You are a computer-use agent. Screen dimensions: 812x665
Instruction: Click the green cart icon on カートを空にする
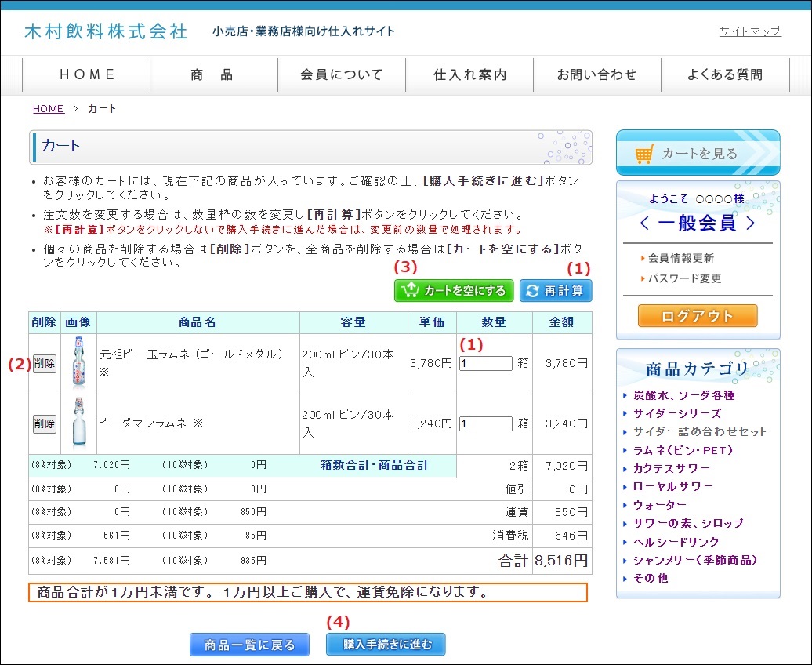pyautogui.click(x=409, y=291)
